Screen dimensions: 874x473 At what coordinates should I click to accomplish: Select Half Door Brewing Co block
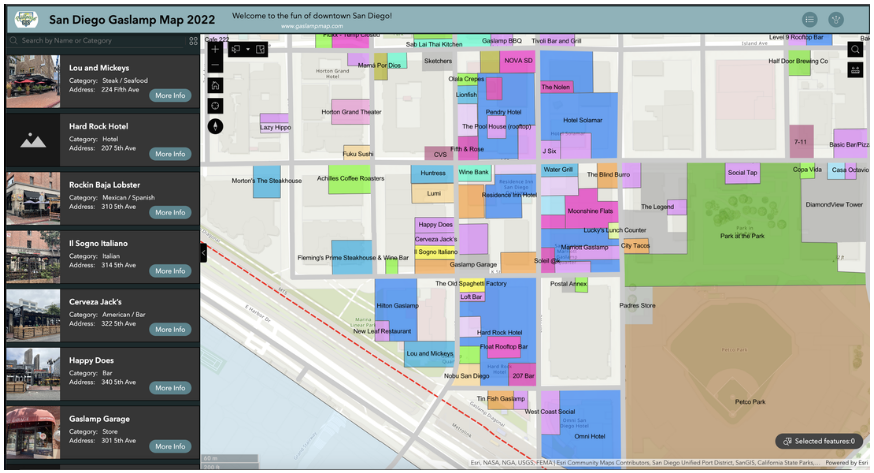(799, 65)
